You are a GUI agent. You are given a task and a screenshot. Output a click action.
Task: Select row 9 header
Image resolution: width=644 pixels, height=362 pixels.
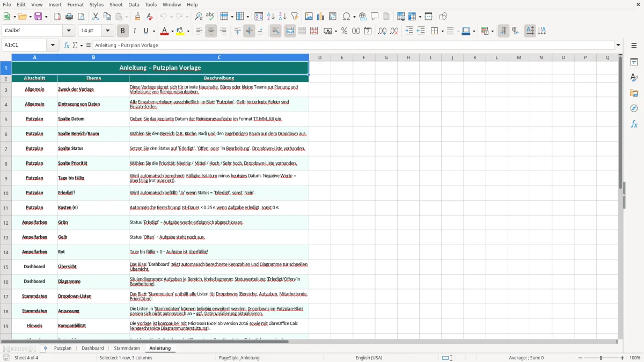coord(6,178)
